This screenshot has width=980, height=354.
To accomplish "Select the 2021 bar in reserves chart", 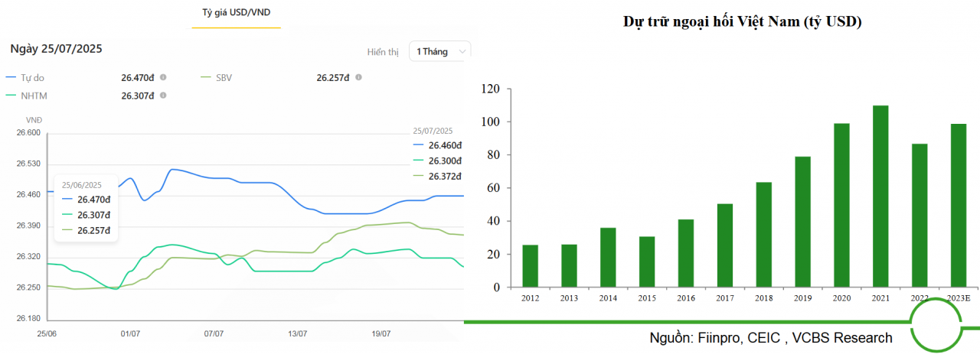I will pos(880,196).
